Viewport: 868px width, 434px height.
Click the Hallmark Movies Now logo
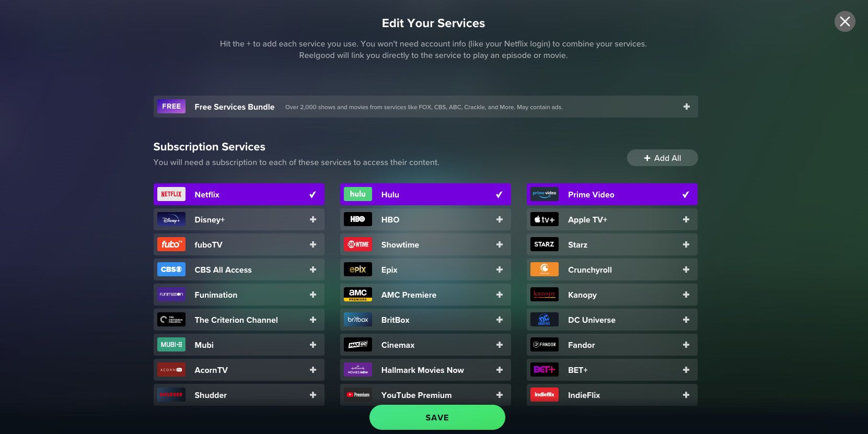(358, 370)
